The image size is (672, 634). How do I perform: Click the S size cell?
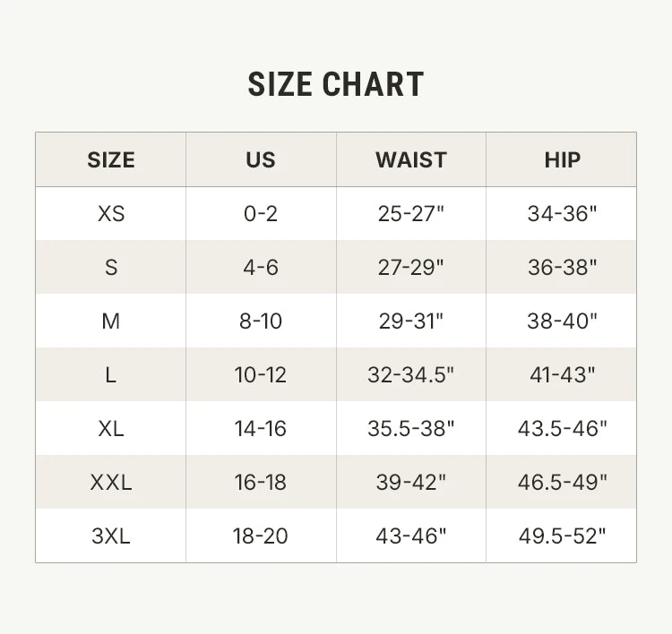pyautogui.click(x=111, y=268)
